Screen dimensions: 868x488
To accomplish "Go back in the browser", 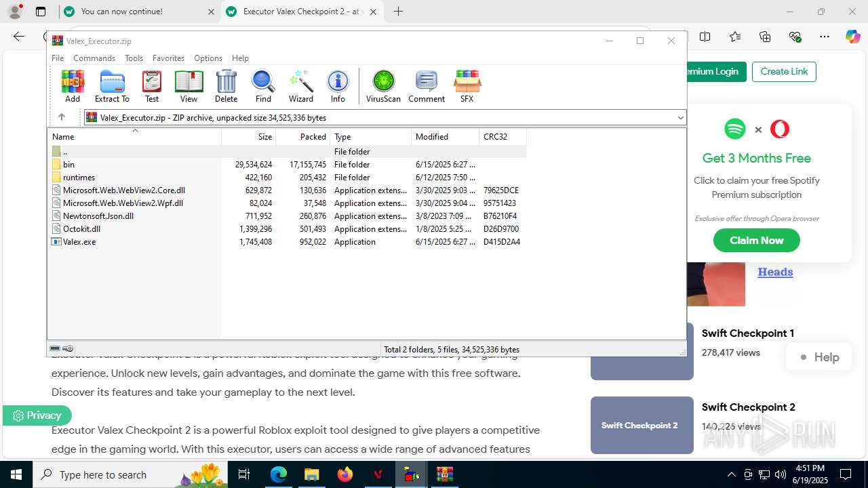I will 19,37.
